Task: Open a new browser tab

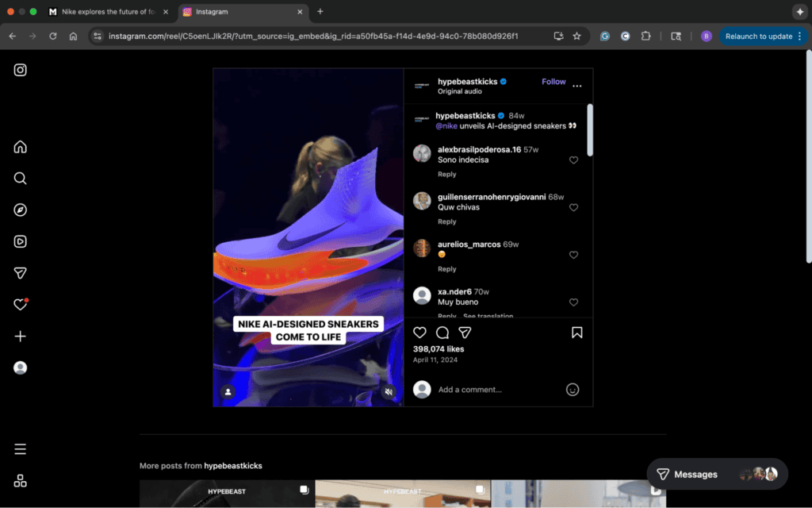Action: coord(320,11)
